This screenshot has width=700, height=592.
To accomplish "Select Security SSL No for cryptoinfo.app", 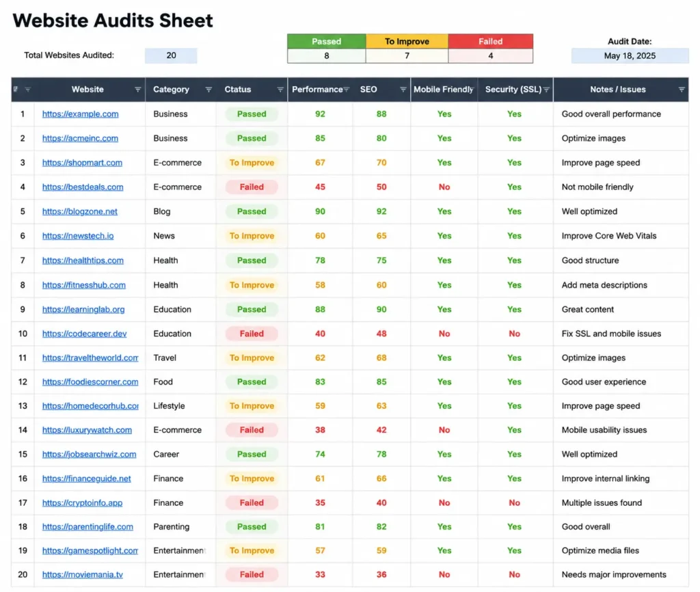I will click(x=514, y=502).
